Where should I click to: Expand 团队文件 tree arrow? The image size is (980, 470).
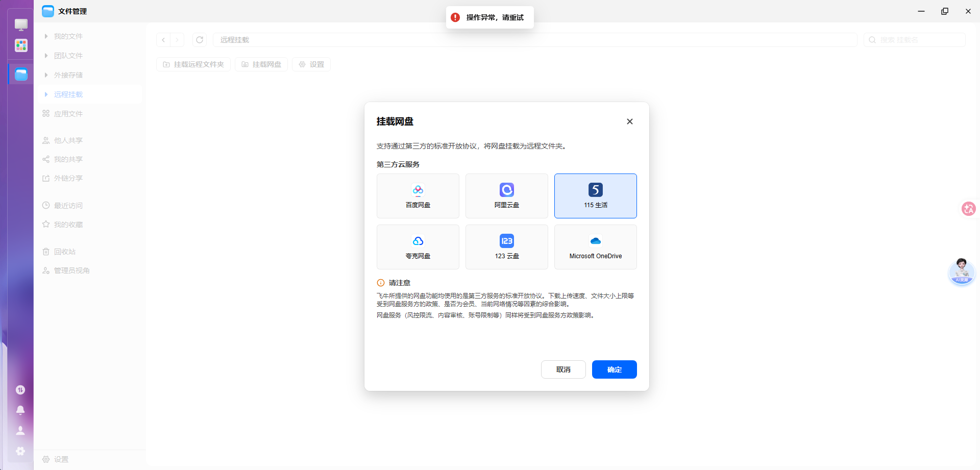coord(46,56)
